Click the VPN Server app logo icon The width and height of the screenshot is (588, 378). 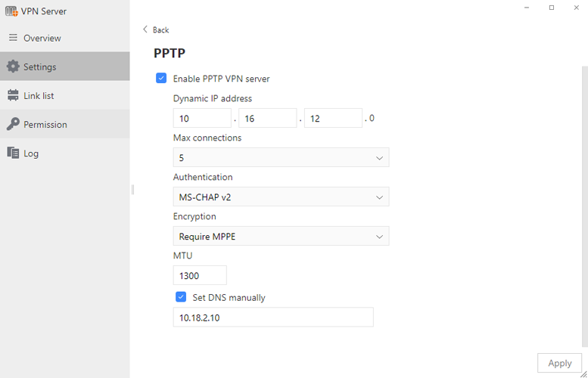(11, 11)
